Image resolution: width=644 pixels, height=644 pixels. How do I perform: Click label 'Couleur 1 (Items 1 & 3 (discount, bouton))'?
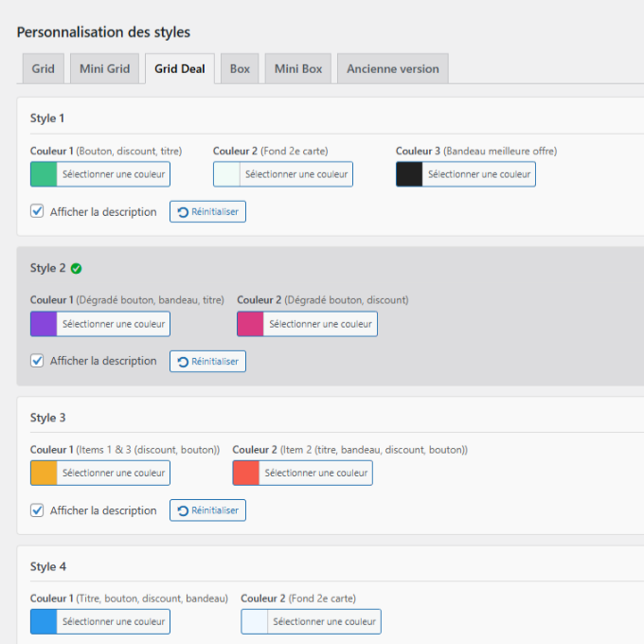coord(125,450)
